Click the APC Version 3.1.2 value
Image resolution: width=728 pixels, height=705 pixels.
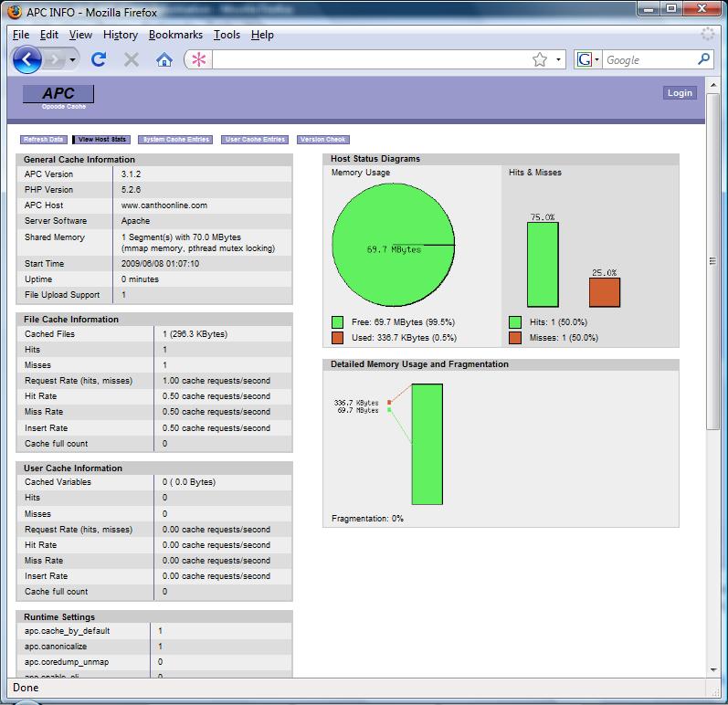131,174
